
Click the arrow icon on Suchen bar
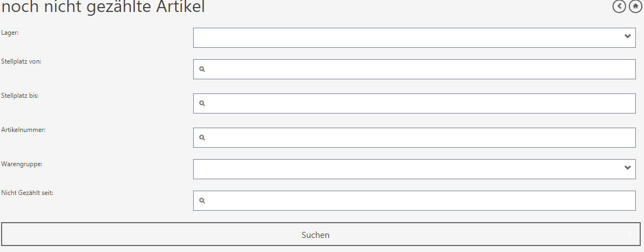click(x=630, y=235)
